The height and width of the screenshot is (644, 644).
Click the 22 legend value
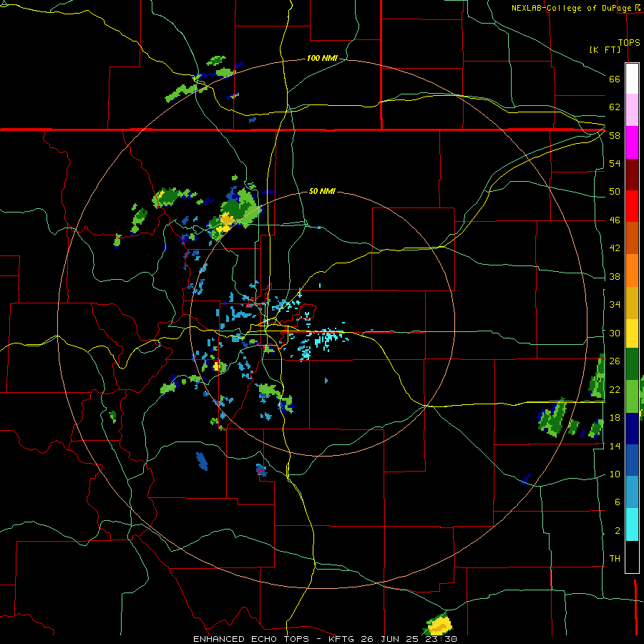click(x=615, y=389)
